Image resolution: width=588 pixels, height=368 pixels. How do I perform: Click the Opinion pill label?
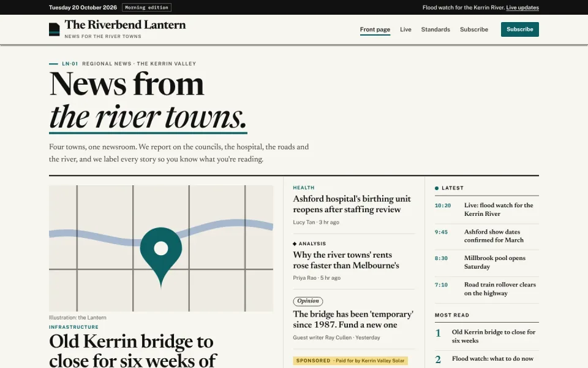(308, 301)
